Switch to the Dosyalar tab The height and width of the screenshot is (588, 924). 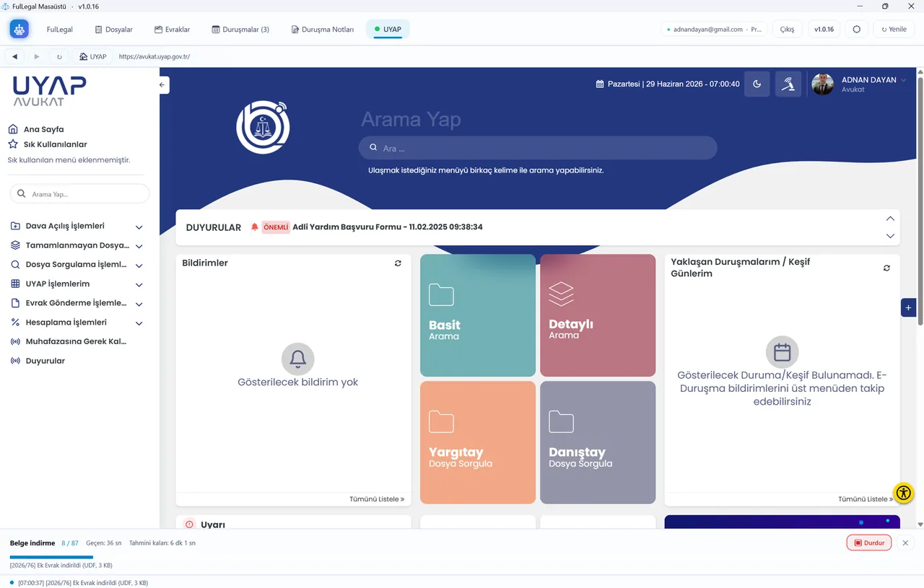(114, 30)
